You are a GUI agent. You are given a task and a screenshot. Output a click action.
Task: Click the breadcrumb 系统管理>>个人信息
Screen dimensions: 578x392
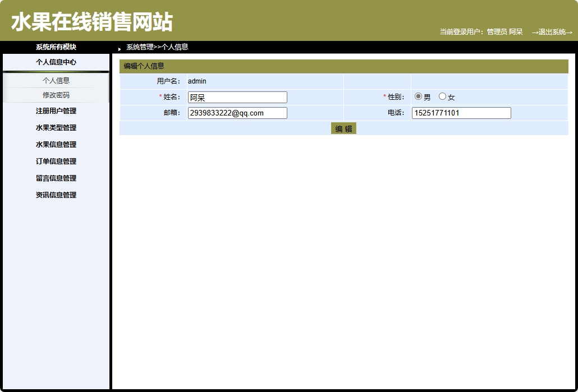click(157, 47)
